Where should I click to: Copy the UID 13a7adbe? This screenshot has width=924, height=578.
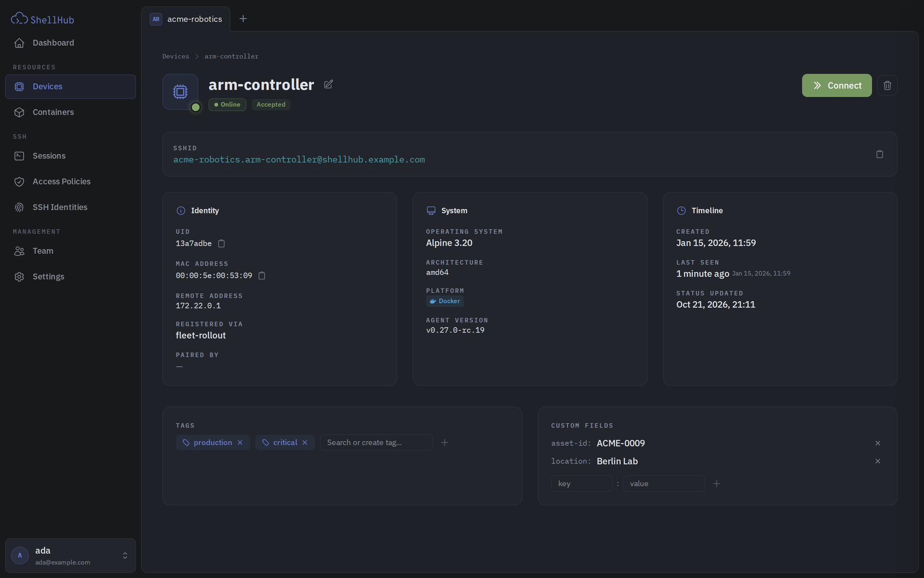[221, 244]
